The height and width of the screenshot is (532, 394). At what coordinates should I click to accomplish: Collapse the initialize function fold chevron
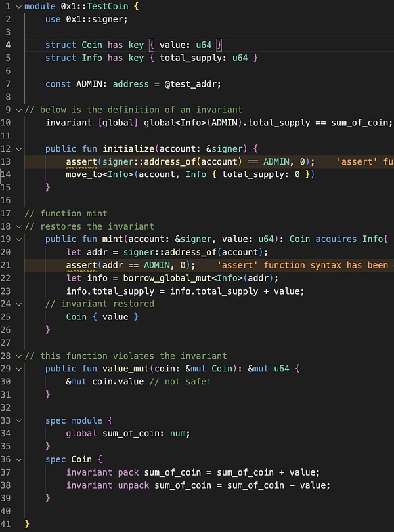(18, 149)
